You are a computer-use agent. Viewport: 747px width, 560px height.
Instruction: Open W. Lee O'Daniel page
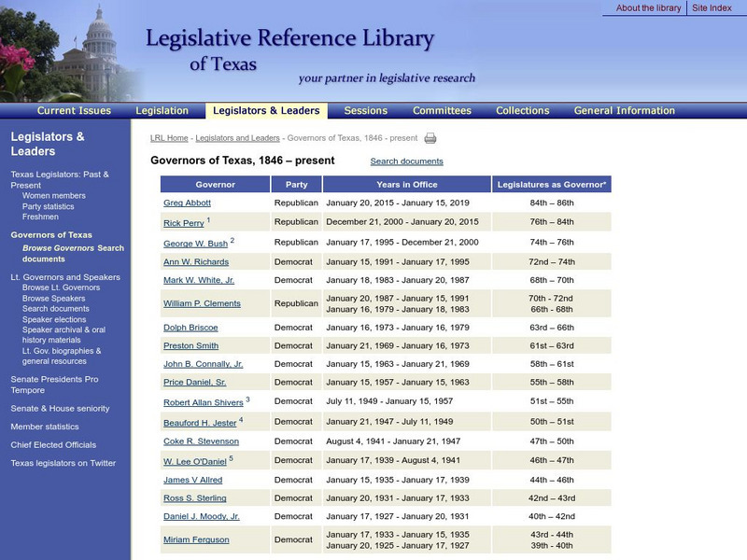coord(195,461)
